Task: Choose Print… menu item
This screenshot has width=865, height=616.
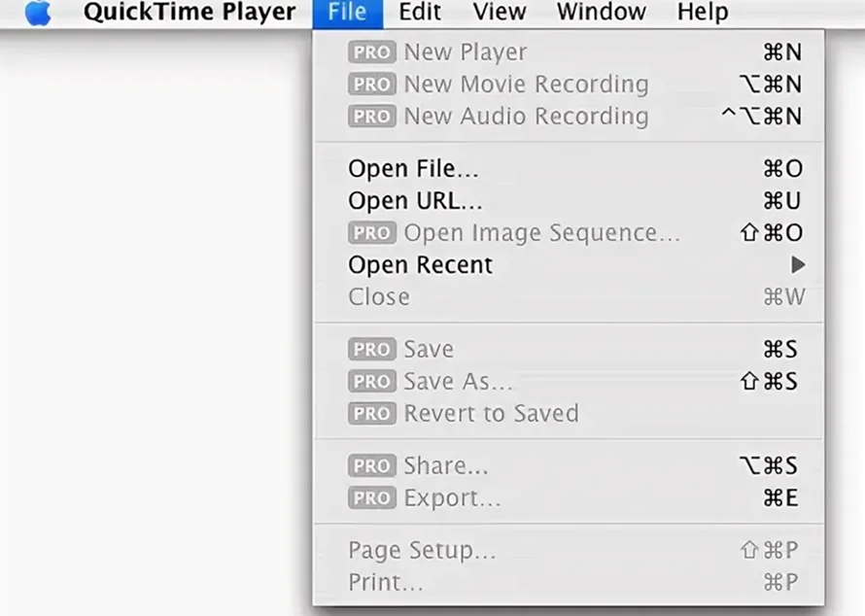Action: coord(569,582)
